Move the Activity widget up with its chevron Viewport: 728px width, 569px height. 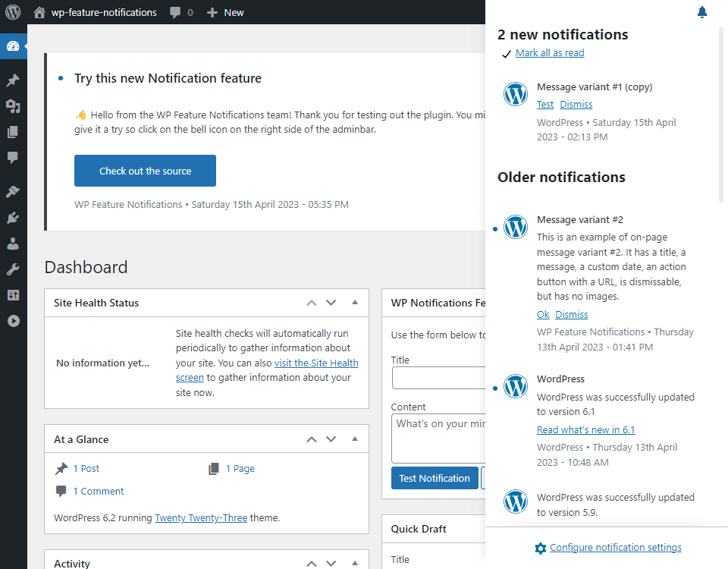click(x=311, y=564)
